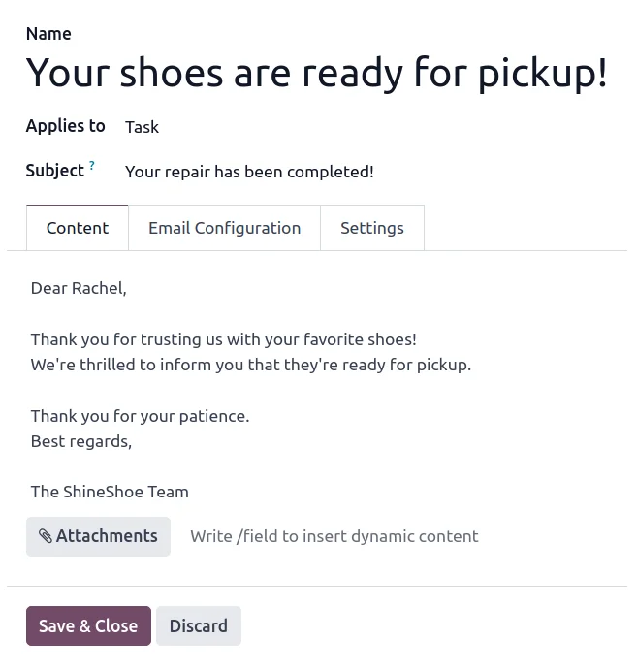The width and height of the screenshot is (637, 672).
Task: Click the Subject text 'Your repair has been completed!'
Action: [249, 172]
